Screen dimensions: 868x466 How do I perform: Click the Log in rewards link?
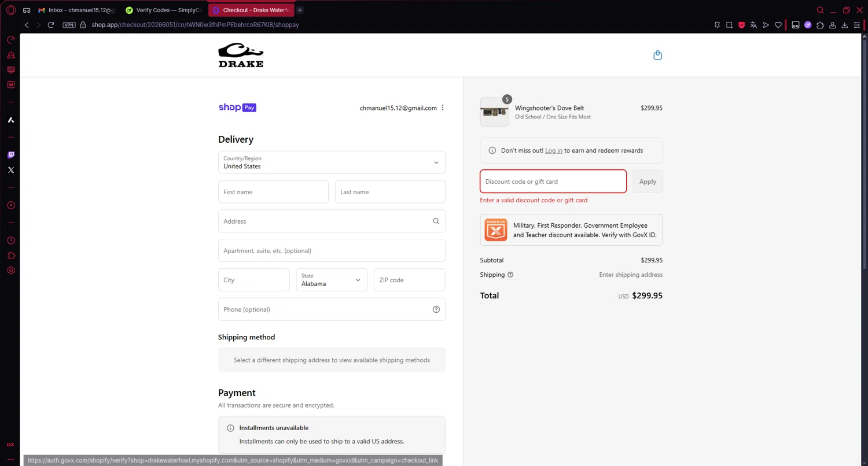tap(554, 150)
